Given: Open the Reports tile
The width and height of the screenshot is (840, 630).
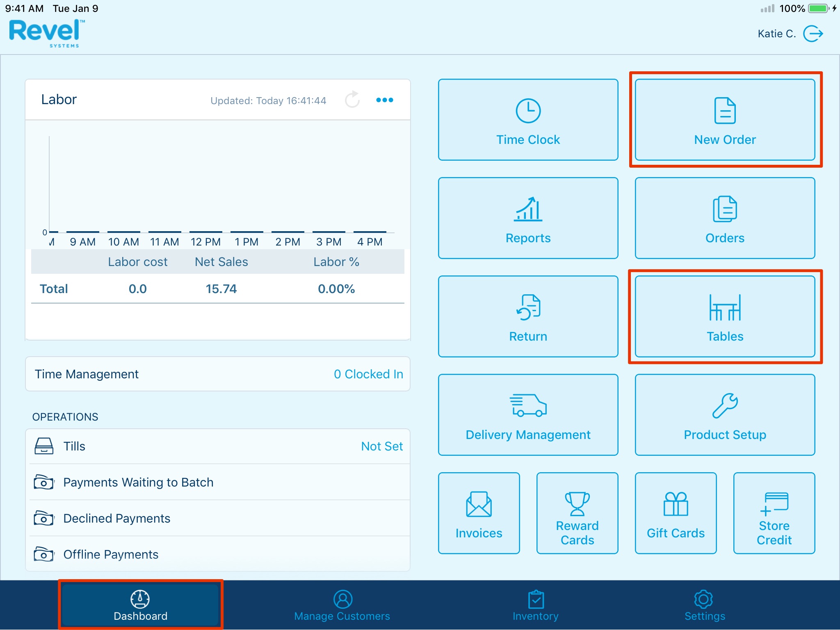Looking at the screenshot, I should (528, 218).
